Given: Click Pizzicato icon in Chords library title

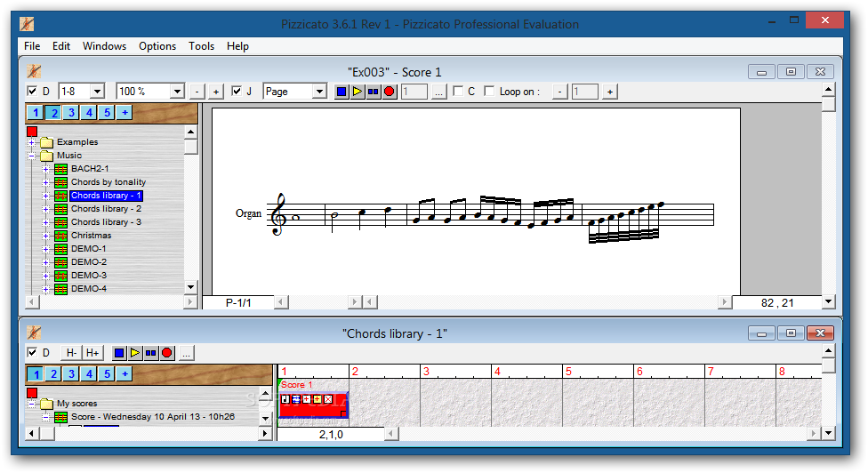Looking at the screenshot, I should click(34, 333).
